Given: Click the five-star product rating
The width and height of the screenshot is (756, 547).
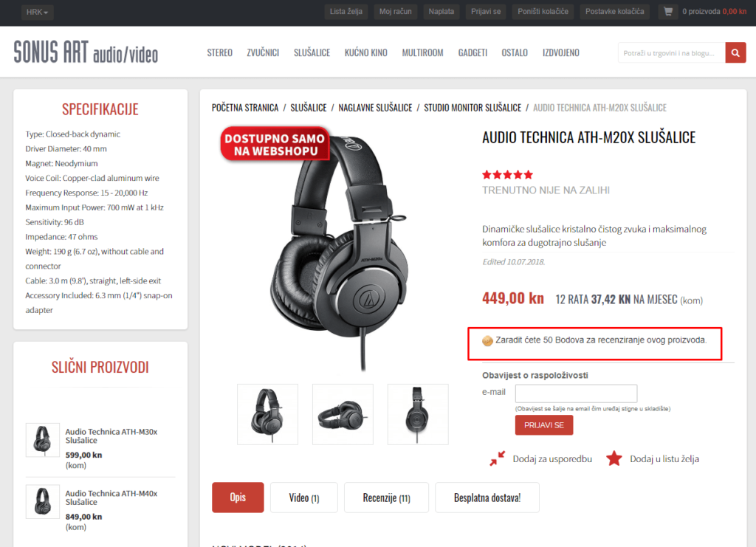Looking at the screenshot, I should pyautogui.click(x=507, y=174).
